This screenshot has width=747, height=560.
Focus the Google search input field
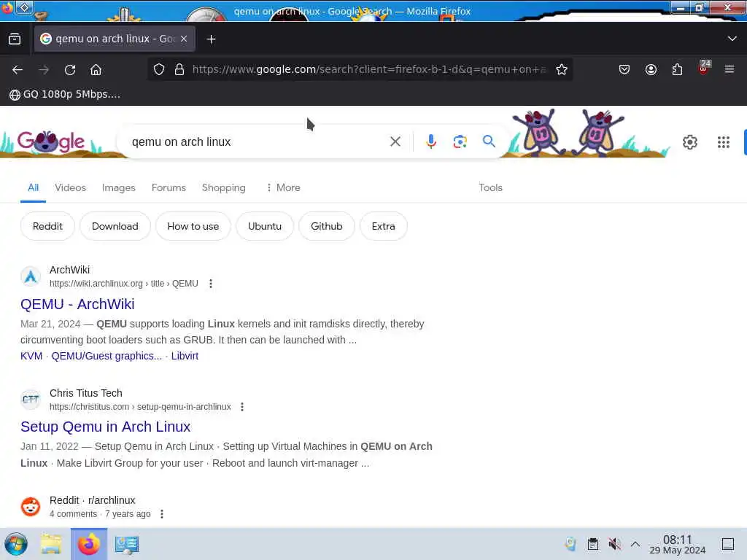point(258,142)
